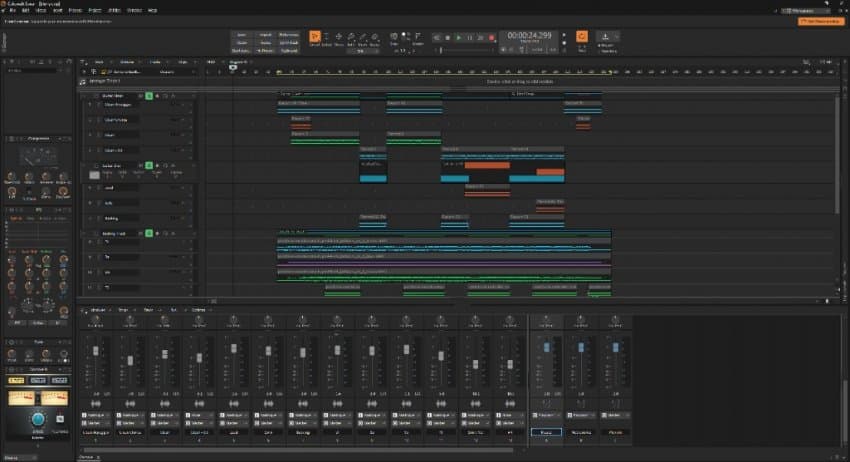Click the Rewind button in transport
Image resolution: width=850 pixels, height=462 pixels.
click(x=436, y=38)
